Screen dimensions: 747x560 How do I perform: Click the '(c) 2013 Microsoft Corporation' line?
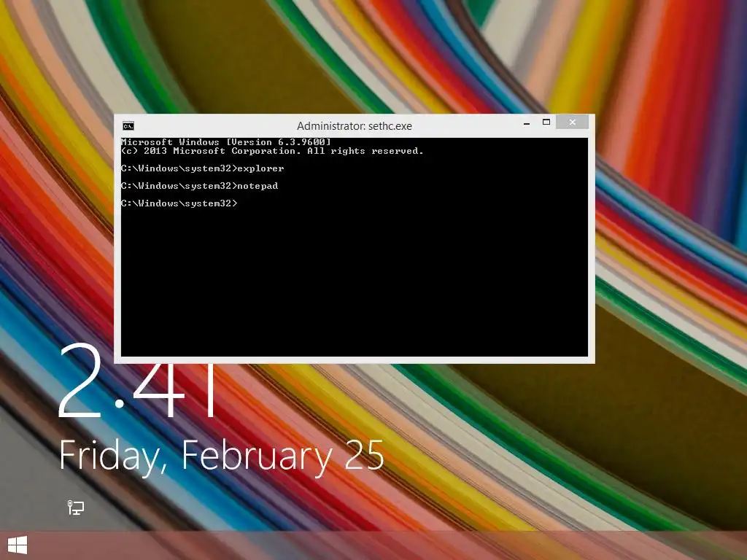point(272,151)
